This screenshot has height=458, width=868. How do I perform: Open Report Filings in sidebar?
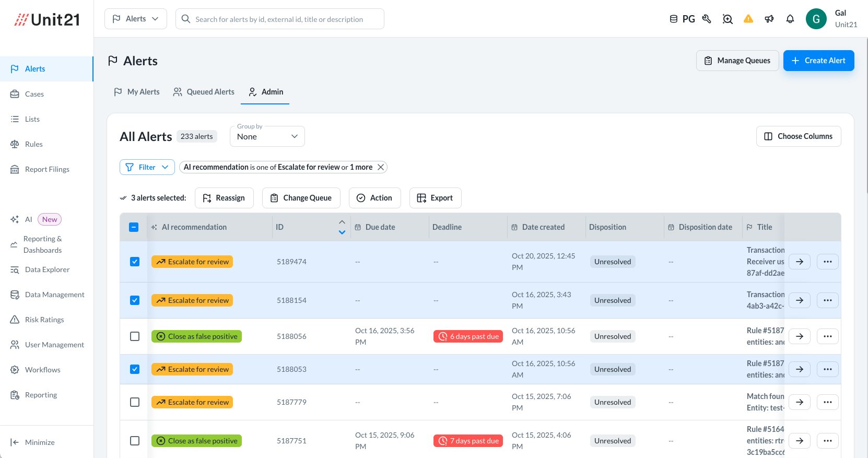pos(46,169)
